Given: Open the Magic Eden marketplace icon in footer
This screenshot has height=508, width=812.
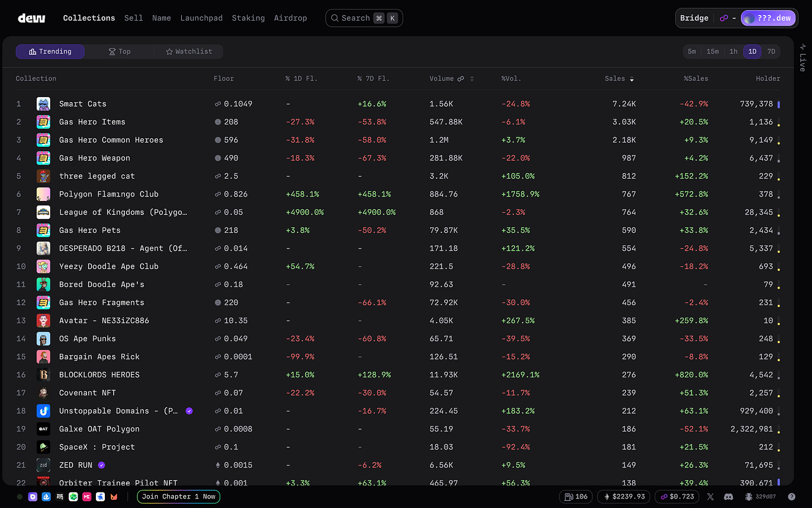Looking at the screenshot, I should [87, 497].
